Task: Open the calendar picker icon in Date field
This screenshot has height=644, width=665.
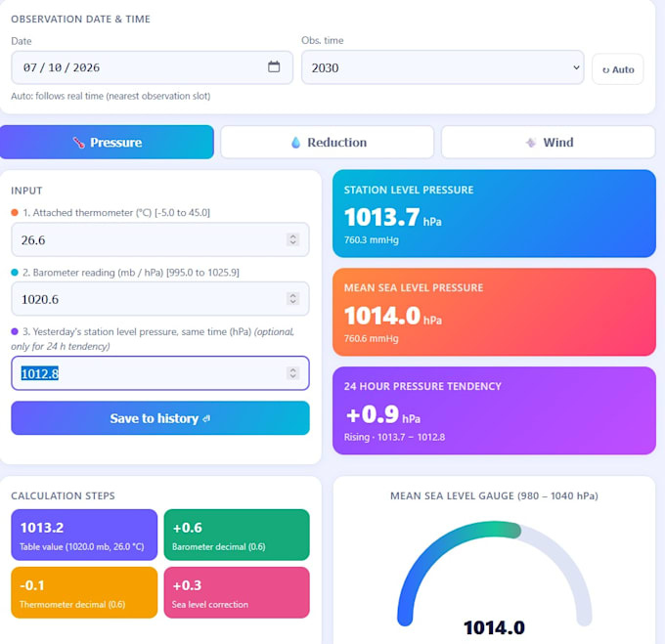Action: pos(274,66)
